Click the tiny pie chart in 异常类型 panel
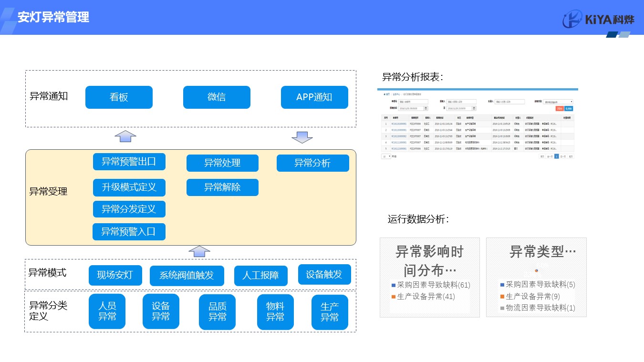The height and width of the screenshot is (362, 644). point(536,270)
